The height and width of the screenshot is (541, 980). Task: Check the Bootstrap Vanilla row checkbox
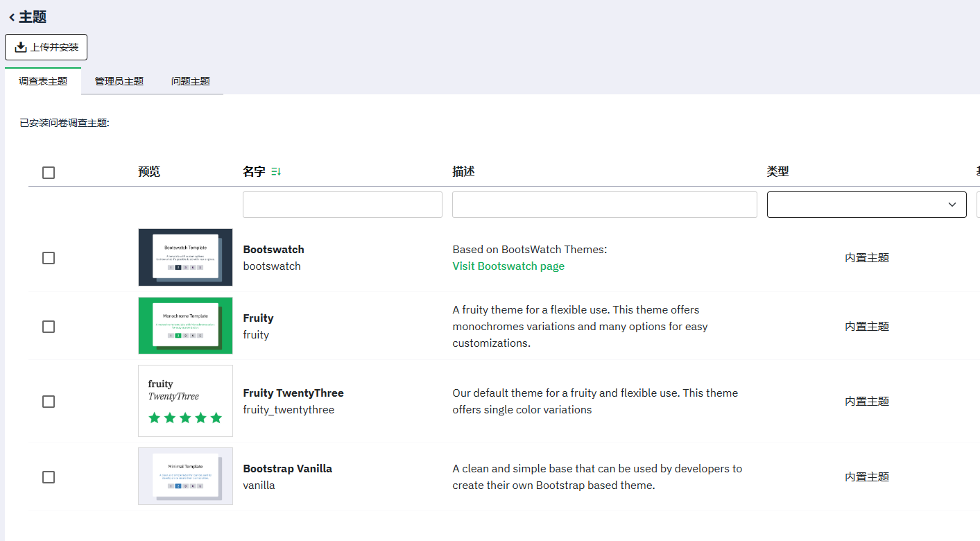coord(49,477)
